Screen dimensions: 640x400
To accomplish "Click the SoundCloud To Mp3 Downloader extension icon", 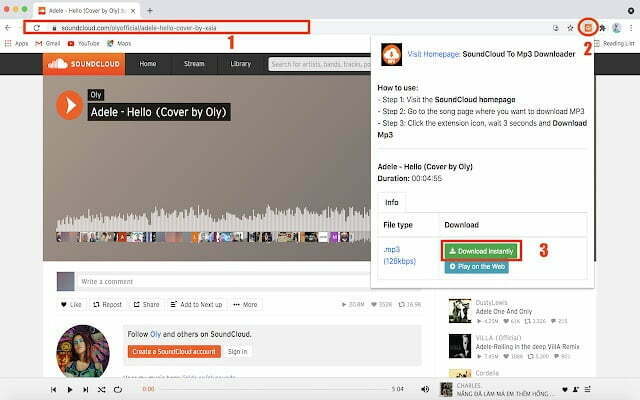I will tap(588, 28).
